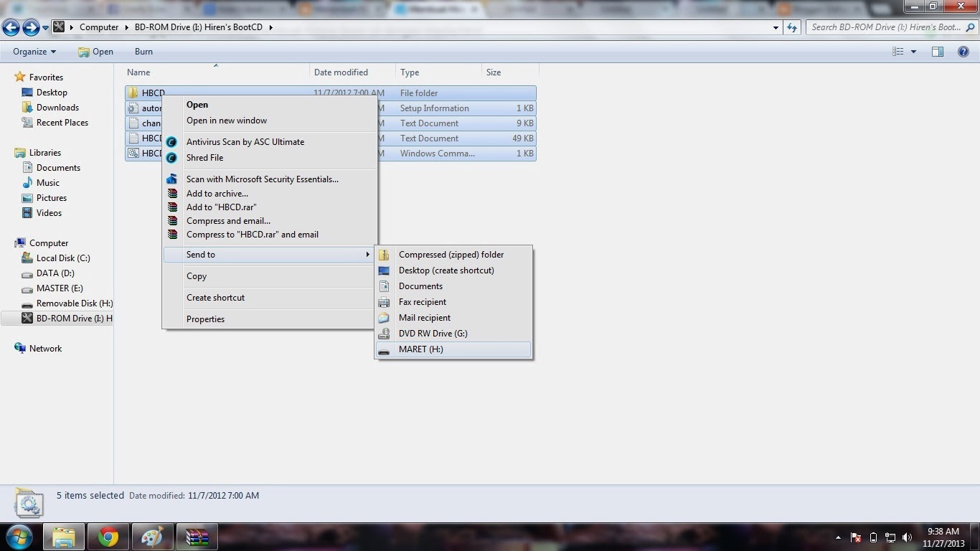This screenshot has height=551, width=980.
Task: Choose Properties from the context menu
Action: (205, 319)
